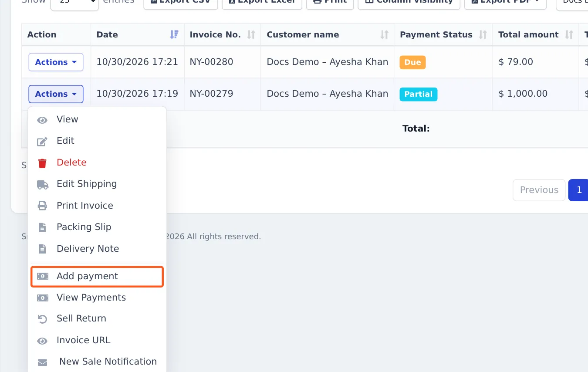This screenshot has width=588, height=372.
Task: Click the envelope icon for New Sale Notification
Action: (42, 362)
